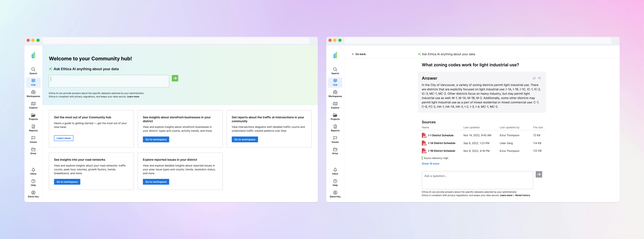Open Projects folder in left window sidebar
This screenshot has height=239, width=644.
33,117
